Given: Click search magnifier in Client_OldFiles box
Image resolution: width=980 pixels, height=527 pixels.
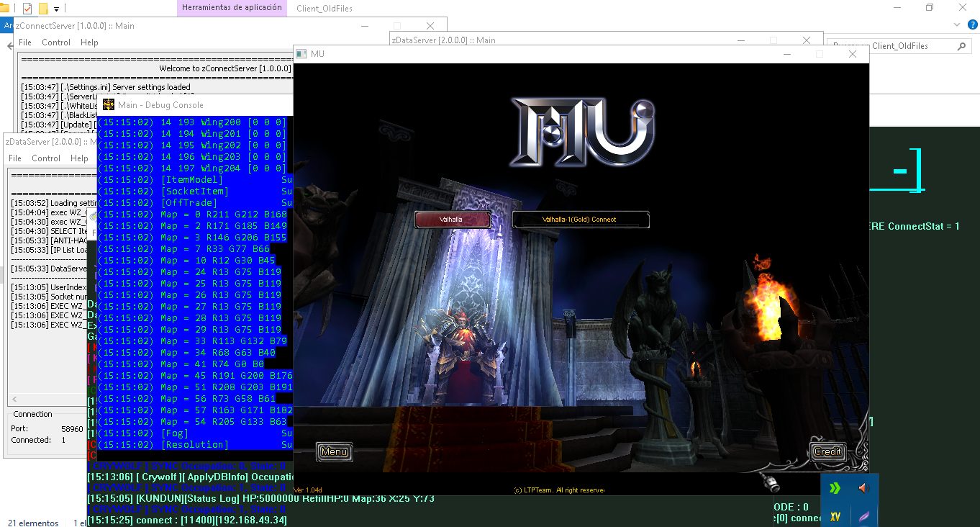Looking at the screenshot, I should click(961, 46).
